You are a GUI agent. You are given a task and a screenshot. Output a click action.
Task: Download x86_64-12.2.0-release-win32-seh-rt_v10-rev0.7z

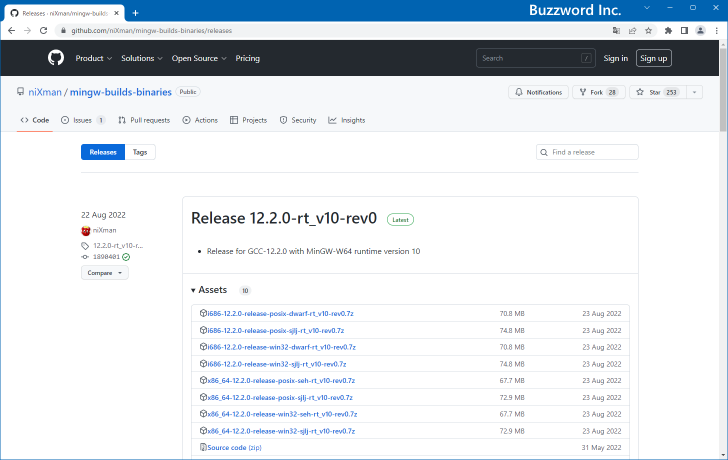click(x=282, y=414)
